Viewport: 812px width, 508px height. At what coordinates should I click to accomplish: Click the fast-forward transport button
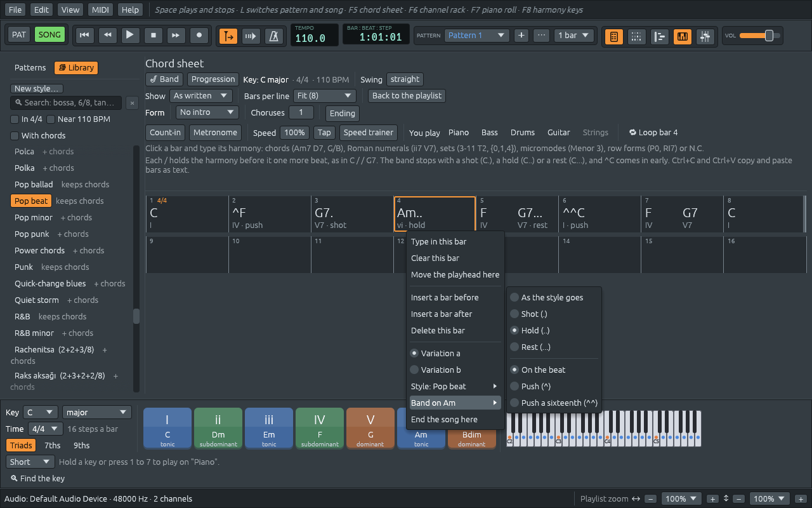tap(176, 36)
